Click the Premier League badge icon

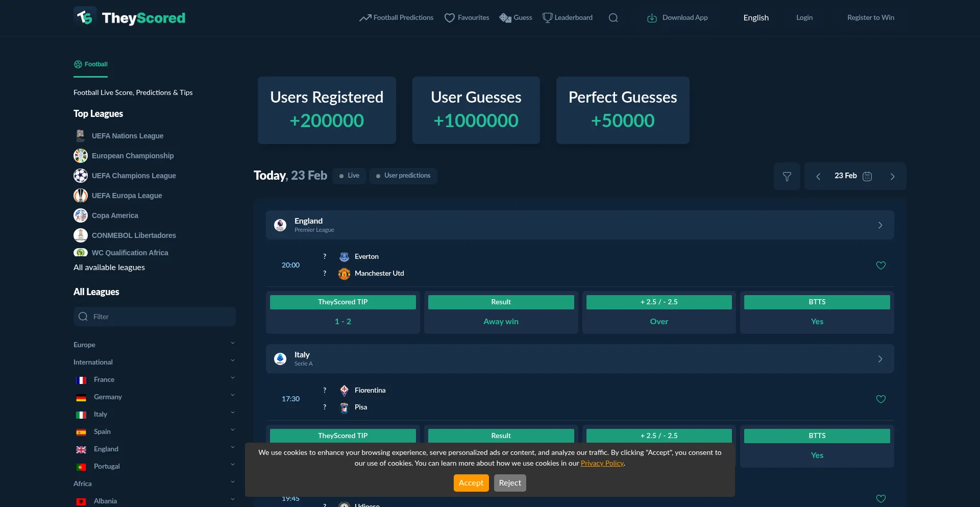pos(280,225)
